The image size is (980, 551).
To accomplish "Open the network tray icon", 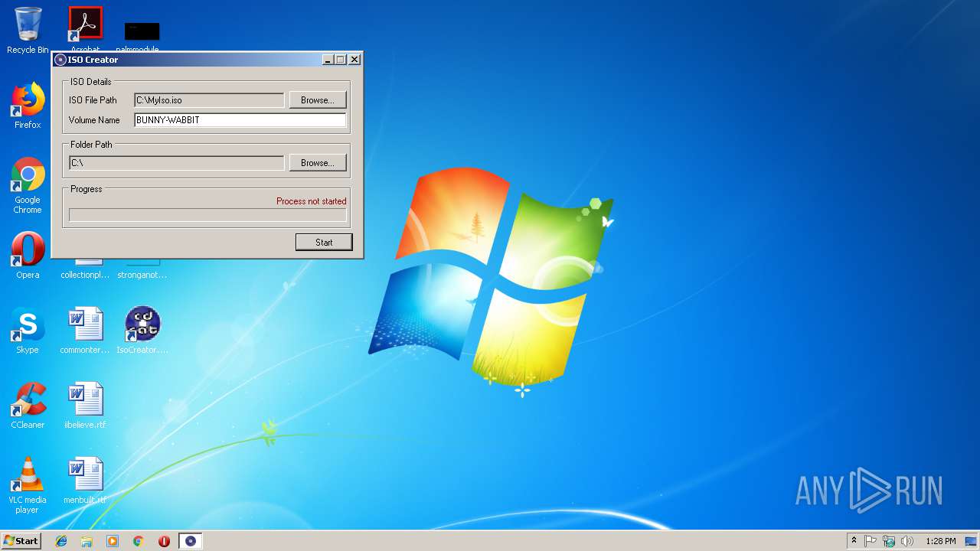I will tap(889, 541).
